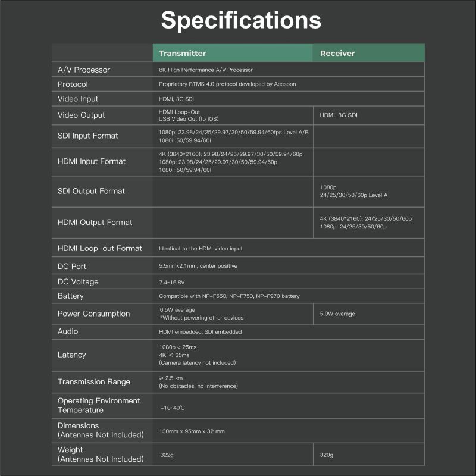Click the 5.0W average receiver power value
Screen dimensions: 476x476
point(337,314)
